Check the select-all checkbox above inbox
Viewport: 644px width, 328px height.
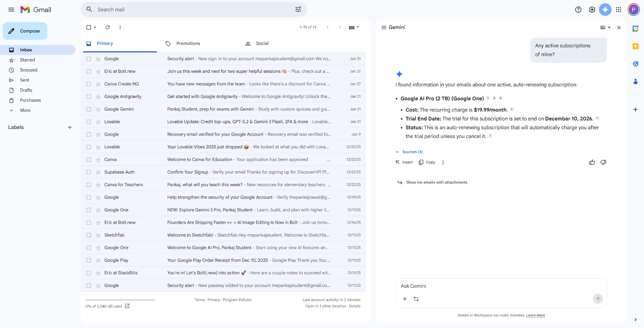point(89,27)
